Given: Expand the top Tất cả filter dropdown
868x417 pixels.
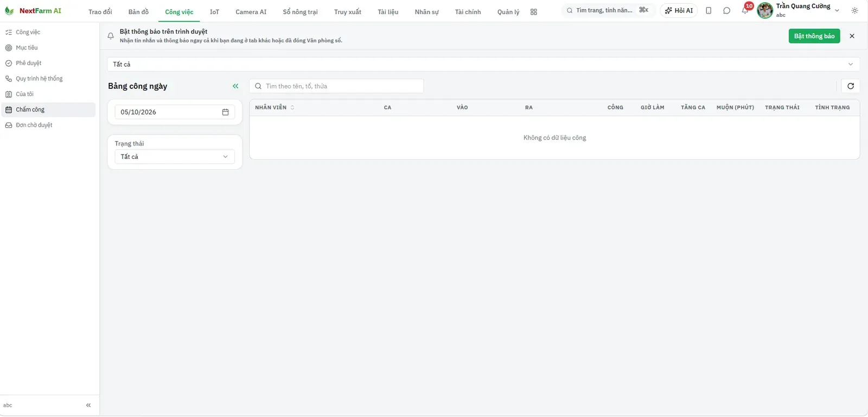Looking at the screenshot, I should click(483, 65).
